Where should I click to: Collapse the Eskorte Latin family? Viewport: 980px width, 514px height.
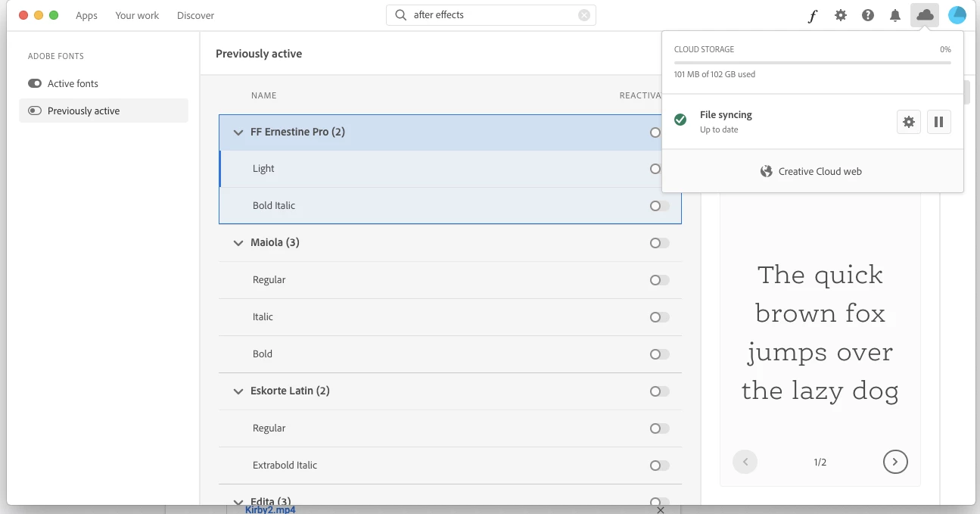pos(238,391)
